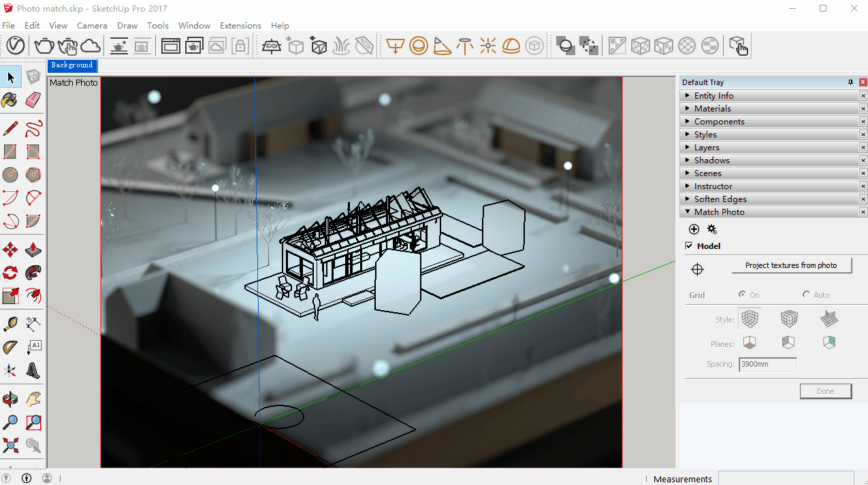This screenshot has height=485, width=868.
Task: Open the Extensions menu
Action: 240,25
